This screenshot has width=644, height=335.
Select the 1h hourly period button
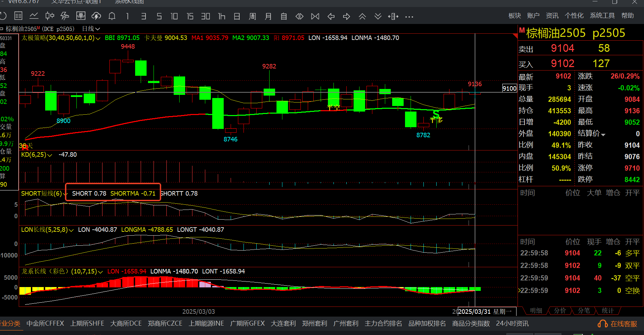click(222, 16)
